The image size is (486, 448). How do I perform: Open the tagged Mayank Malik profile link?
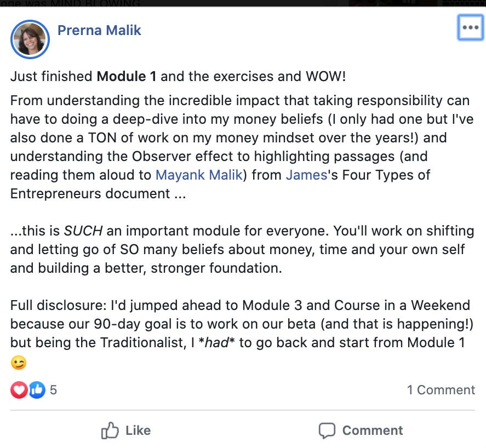click(x=198, y=175)
